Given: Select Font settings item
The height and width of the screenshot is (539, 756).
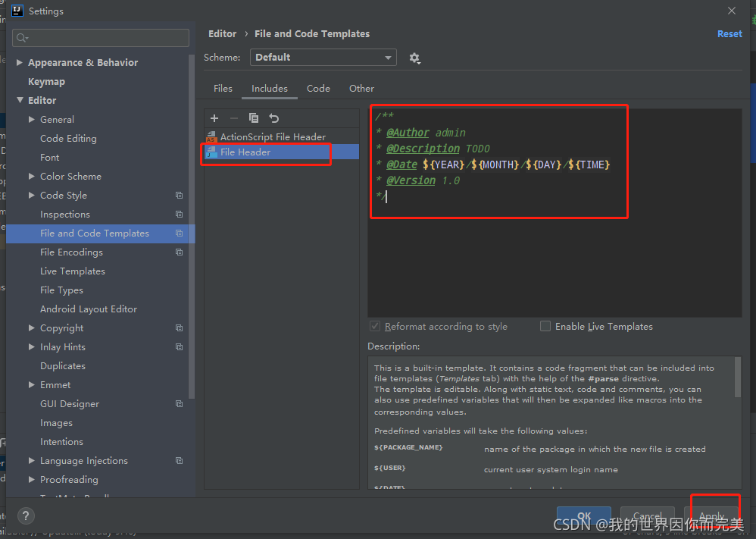Looking at the screenshot, I should [50, 158].
